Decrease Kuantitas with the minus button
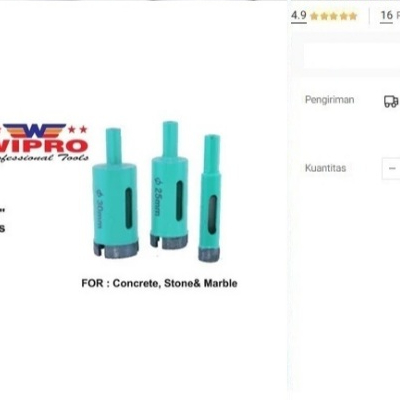The width and height of the screenshot is (400, 400). tap(392, 168)
